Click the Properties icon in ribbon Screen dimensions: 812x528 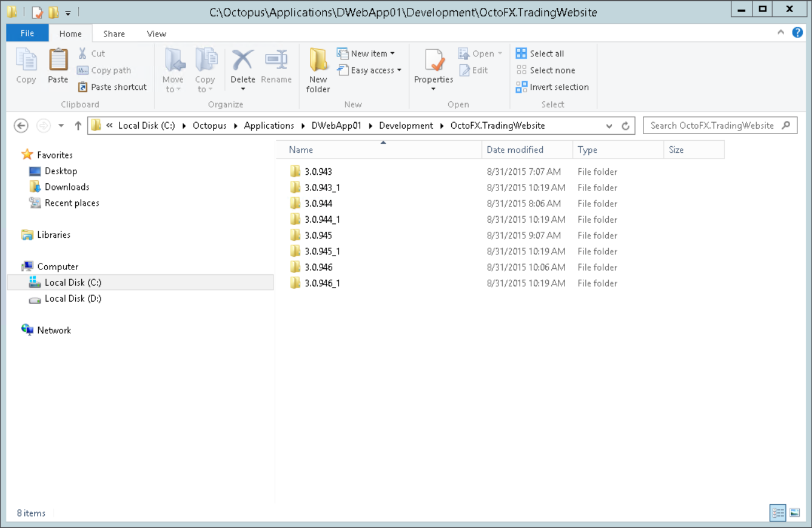click(x=434, y=62)
